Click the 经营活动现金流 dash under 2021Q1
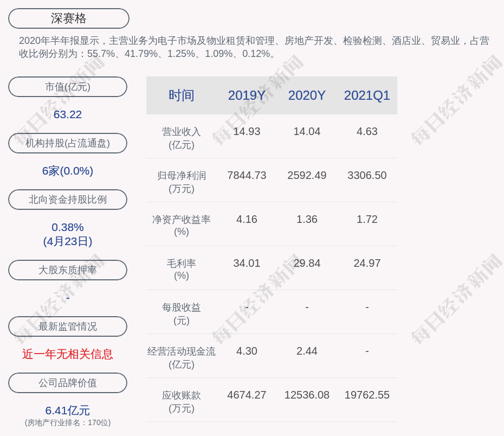Image resolution: width=504 pixels, height=436 pixels. click(367, 351)
